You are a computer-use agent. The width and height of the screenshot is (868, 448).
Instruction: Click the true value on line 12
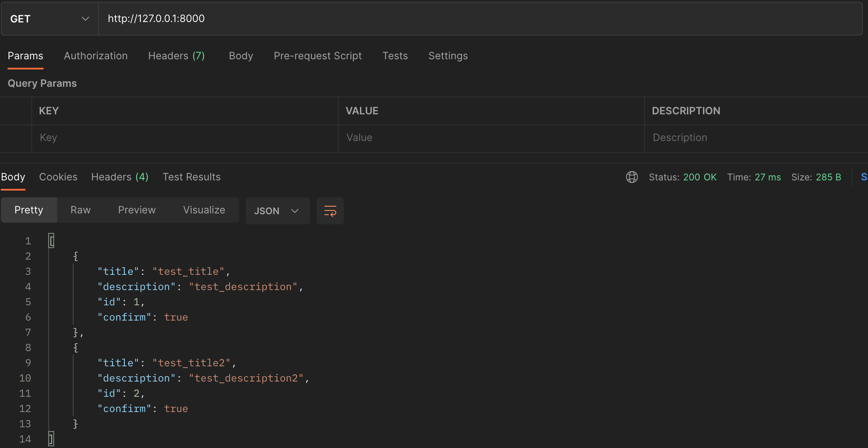click(x=176, y=409)
